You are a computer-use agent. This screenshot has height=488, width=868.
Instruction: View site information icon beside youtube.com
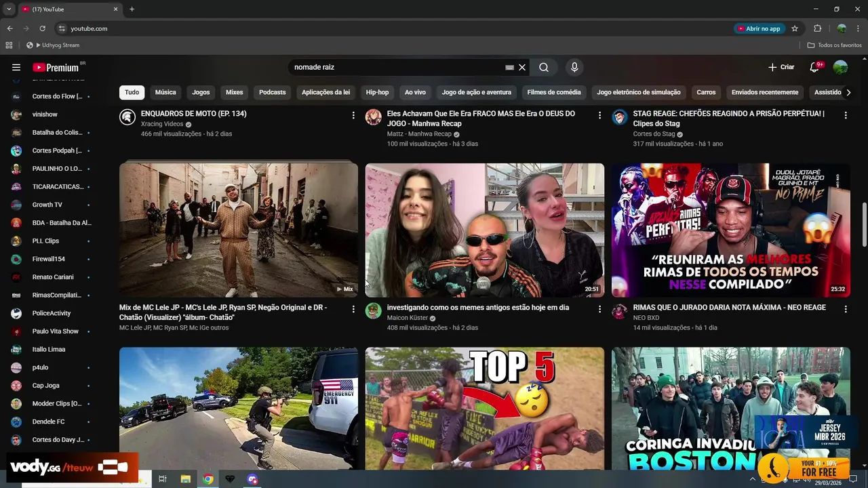(x=62, y=28)
